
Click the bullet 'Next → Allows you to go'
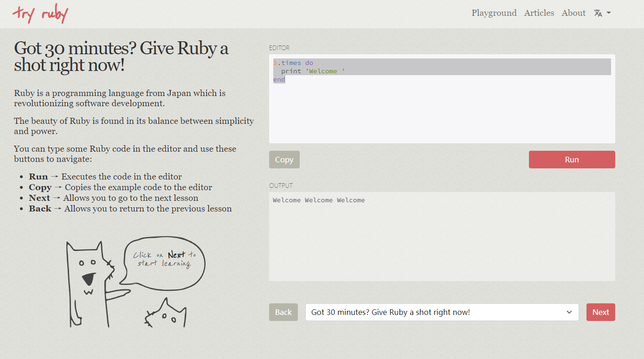point(114,198)
